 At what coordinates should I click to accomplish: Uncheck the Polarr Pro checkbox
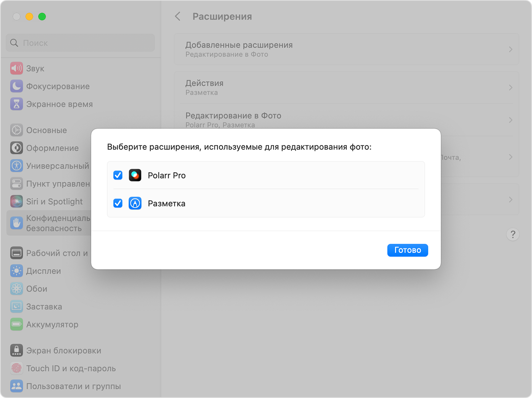(118, 175)
